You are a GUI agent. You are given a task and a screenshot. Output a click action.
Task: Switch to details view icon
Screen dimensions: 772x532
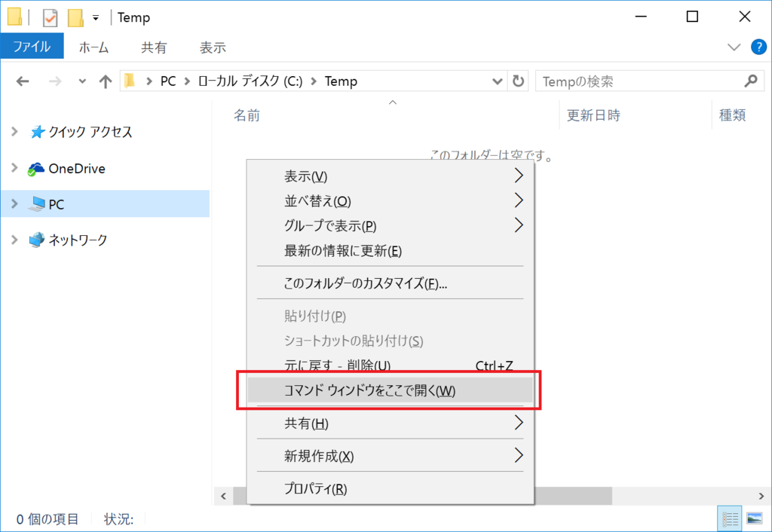730,518
